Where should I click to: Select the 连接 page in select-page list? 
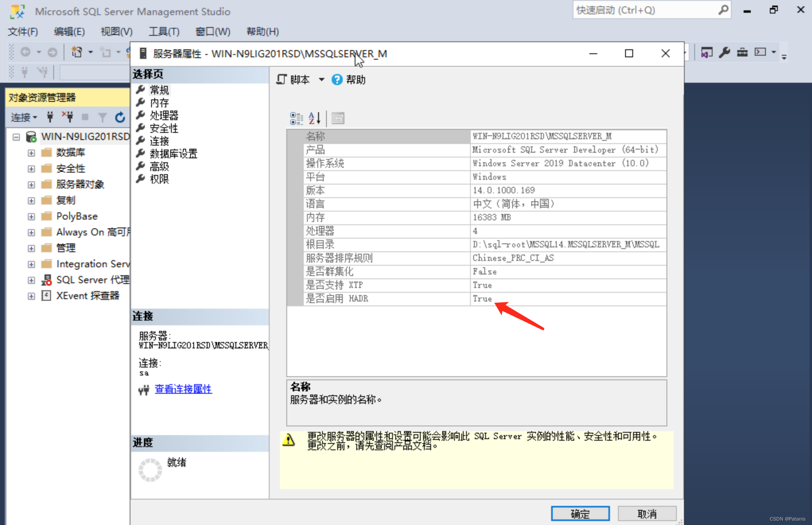[159, 141]
